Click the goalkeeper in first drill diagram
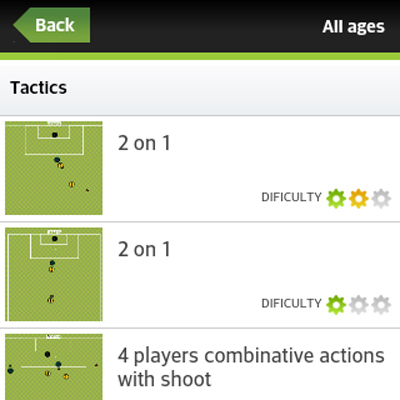This screenshot has width=400, height=400. tap(55, 135)
